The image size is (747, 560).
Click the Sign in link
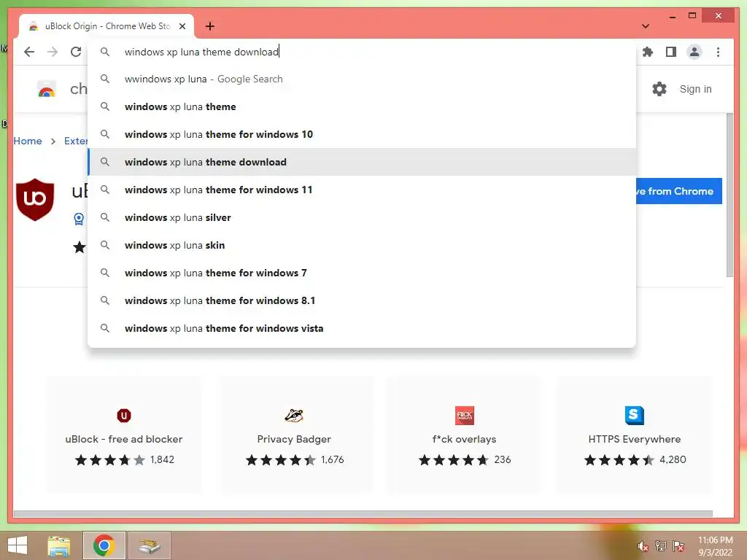(695, 89)
